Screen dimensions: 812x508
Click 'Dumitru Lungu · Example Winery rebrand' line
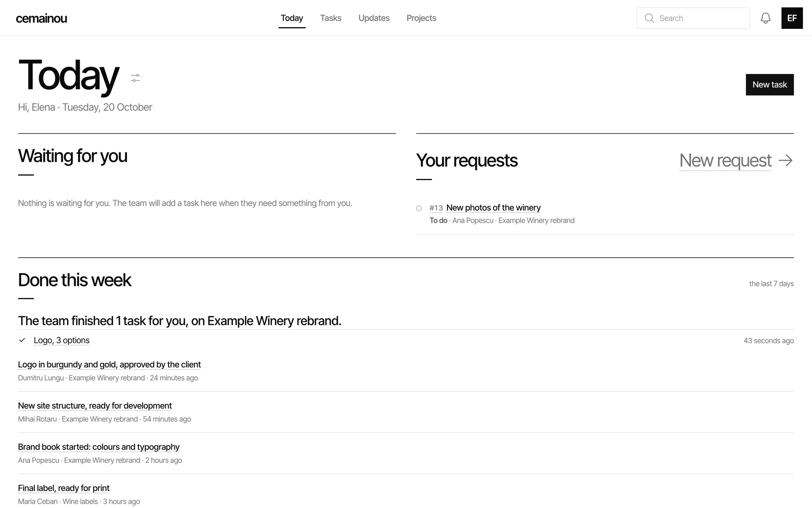pyautogui.click(x=108, y=378)
